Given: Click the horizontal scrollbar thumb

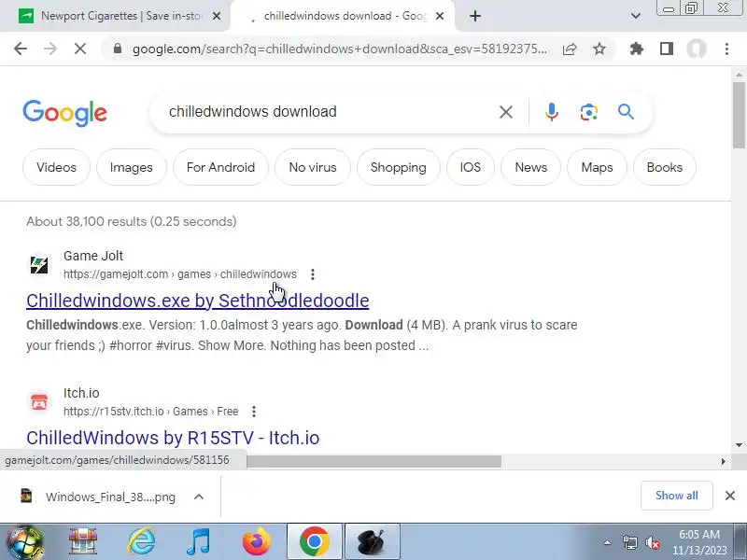Looking at the screenshot, I should [374, 461].
